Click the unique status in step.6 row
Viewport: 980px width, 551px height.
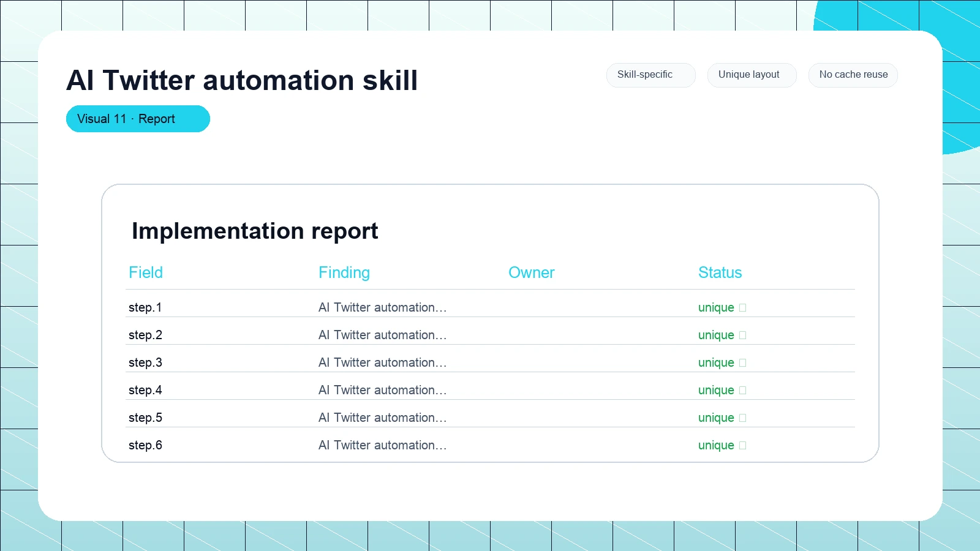pyautogui.click(x=722, y=445)
